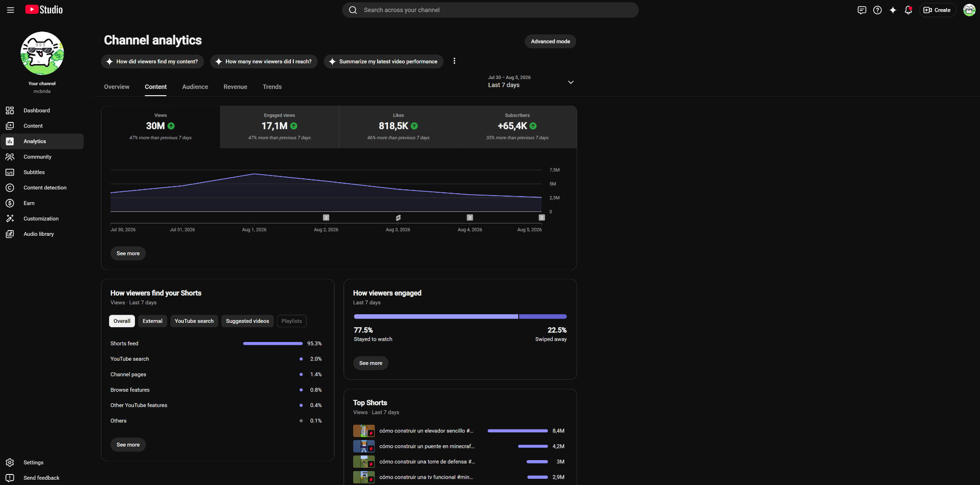The width and height of the screenshot is (980, 485).
Task: Click the Settings gear icon
Action: pos(10,463)
